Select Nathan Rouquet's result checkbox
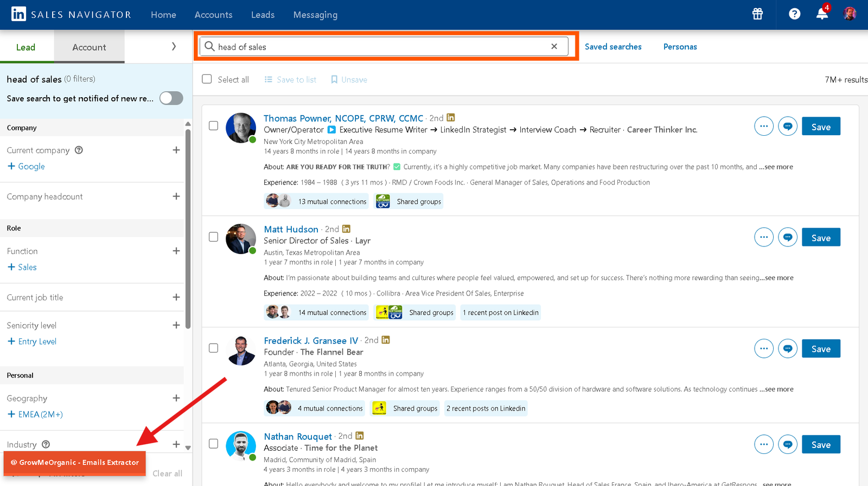 pos(214,444)
